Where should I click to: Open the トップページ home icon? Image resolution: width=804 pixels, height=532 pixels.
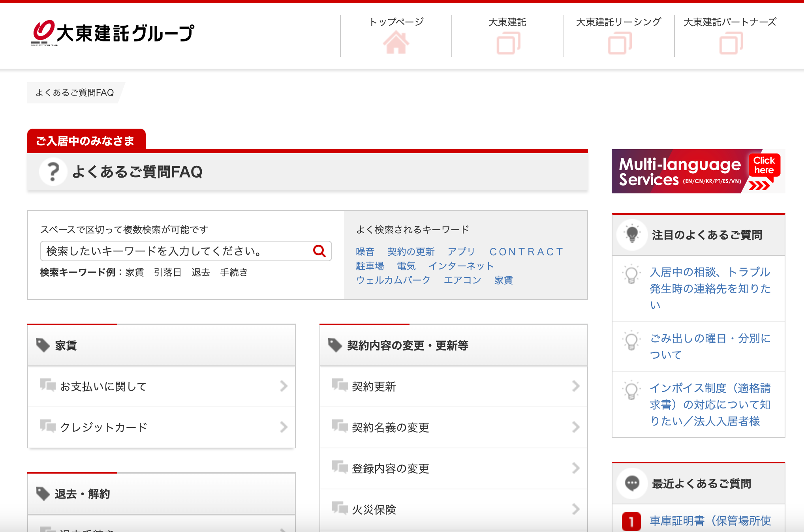coord(396,43)
